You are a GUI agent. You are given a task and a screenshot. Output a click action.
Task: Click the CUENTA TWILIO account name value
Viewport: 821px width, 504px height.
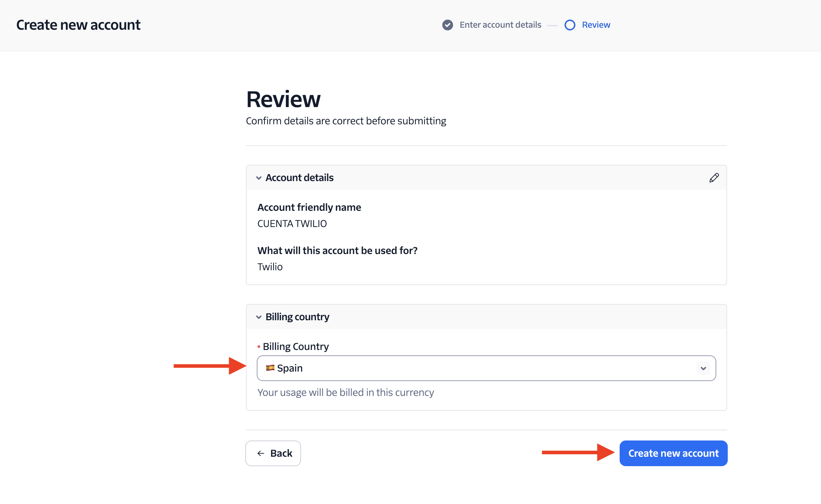(292, 224)
